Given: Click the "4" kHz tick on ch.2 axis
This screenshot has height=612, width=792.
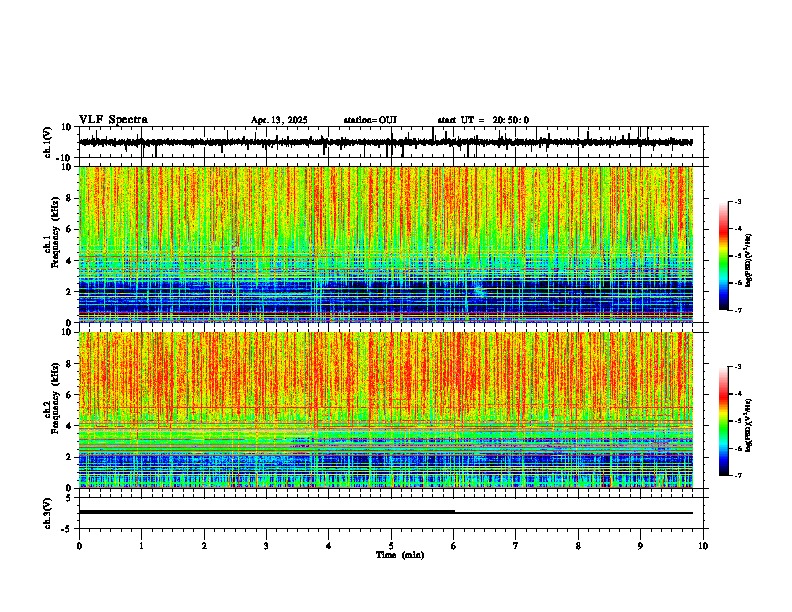Looking at the screenshot, I should [x=70, y=426].
